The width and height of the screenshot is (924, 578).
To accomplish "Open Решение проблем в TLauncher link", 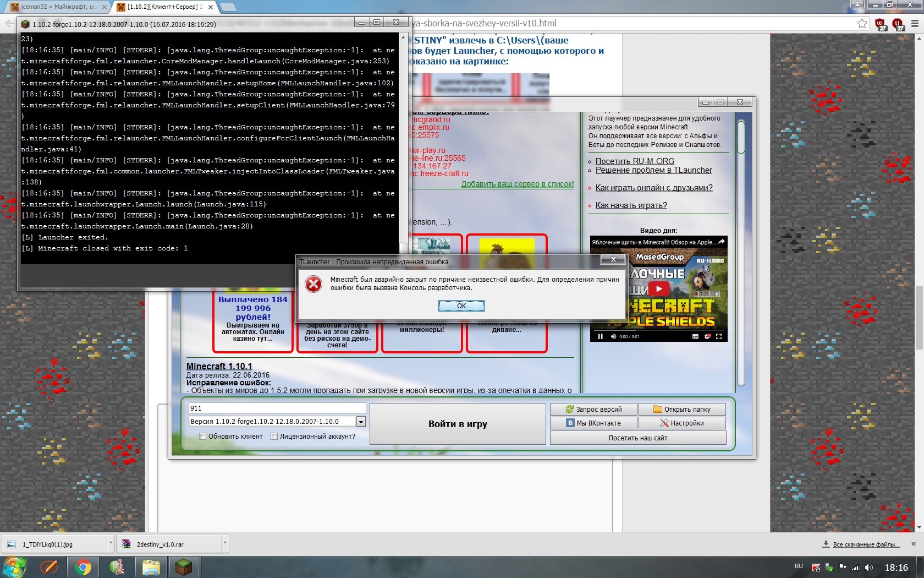I will tap(653, 170).
